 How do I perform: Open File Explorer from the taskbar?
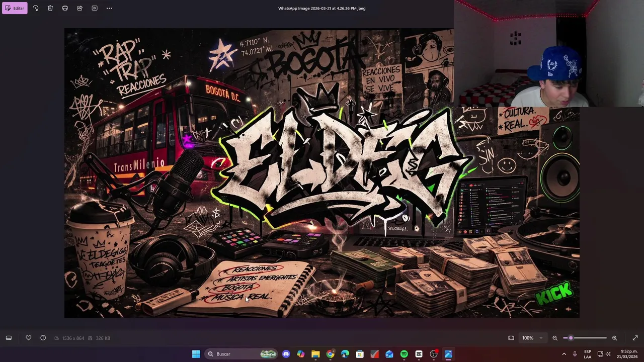coord(315,354)
